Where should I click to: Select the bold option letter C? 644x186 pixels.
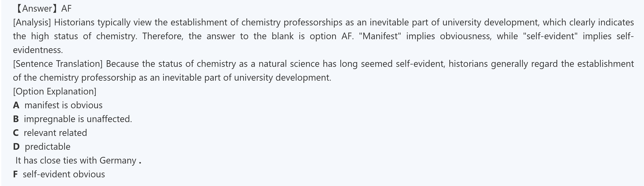tap(16, 133)
